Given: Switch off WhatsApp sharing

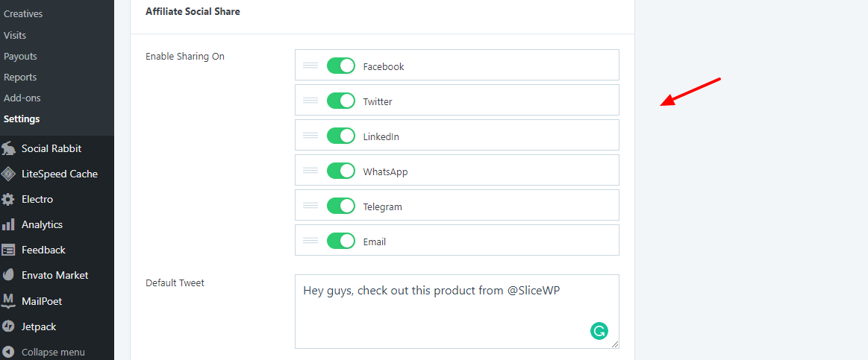Looking at the screenshot, I should click(340, 171).
